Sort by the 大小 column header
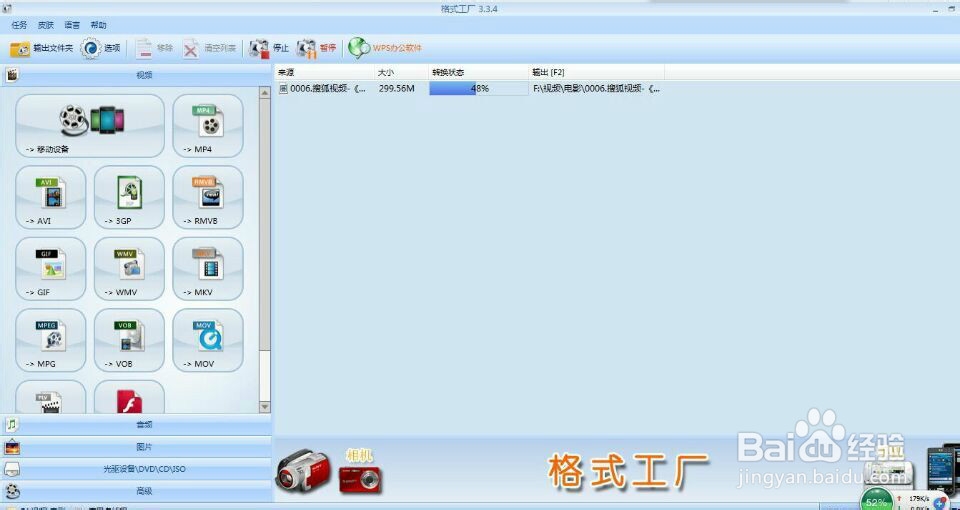960x510 pixels. click(401, 72)
